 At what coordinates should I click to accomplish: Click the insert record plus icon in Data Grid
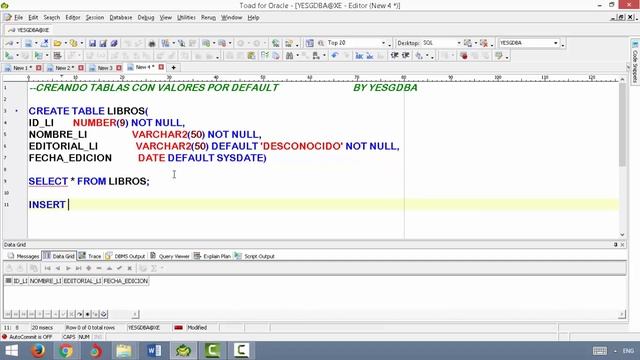(89, 268)
